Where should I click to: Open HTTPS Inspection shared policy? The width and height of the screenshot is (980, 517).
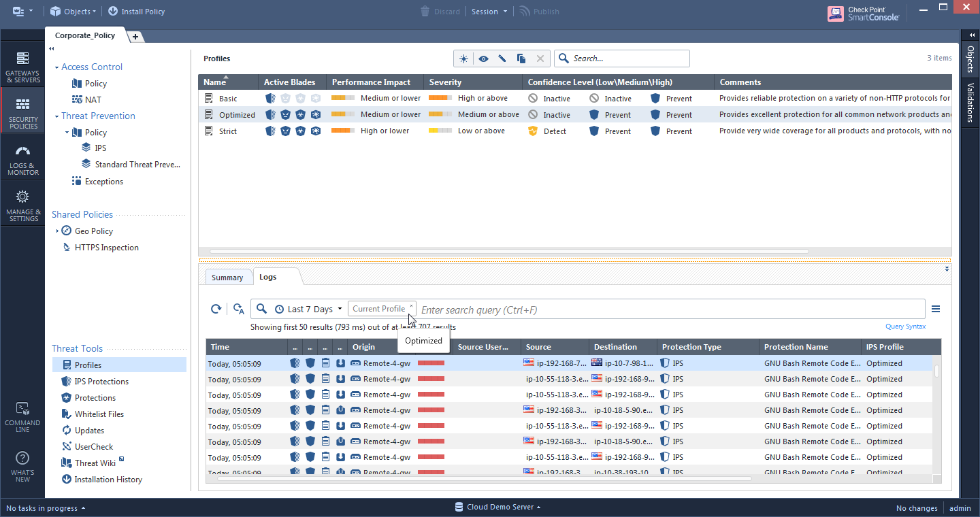(x=106, y=248)
